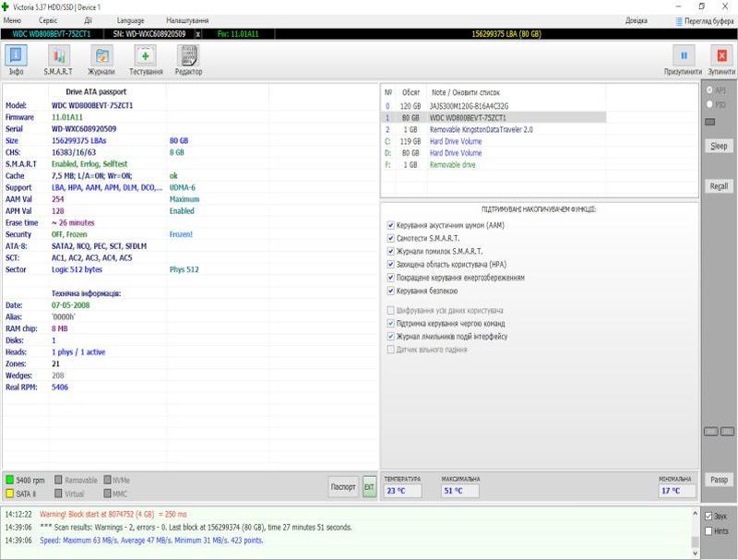Open the Сервіс menu
Screen dimensions: 738x560
48,20
